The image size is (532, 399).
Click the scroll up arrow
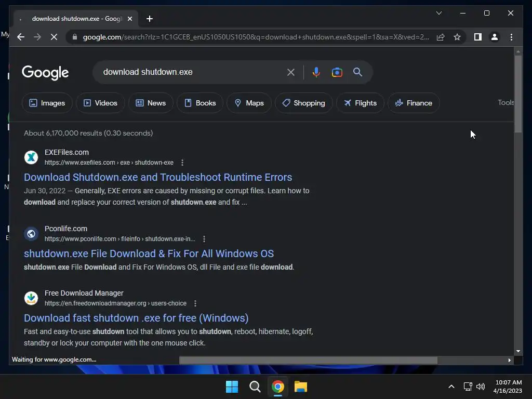(518, 51)
